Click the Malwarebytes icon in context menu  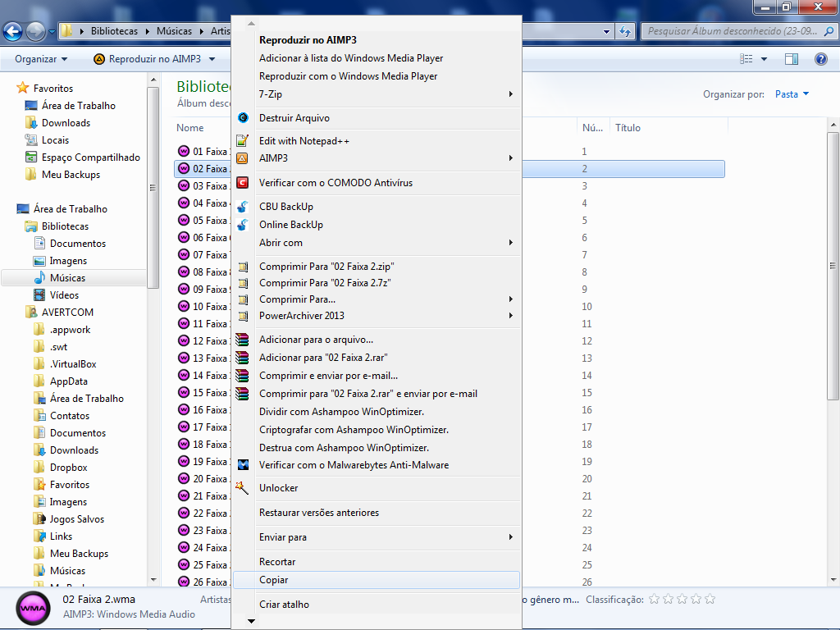click(x=243, y=465)
